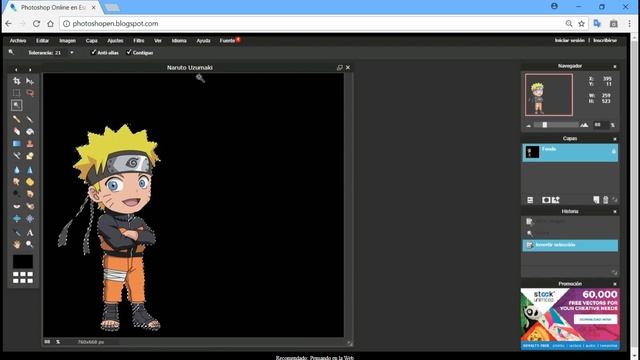The width and height of the screenshot is (640, 360).
Task: Open layer styles in Capas panel
Action: click(556, 200)
